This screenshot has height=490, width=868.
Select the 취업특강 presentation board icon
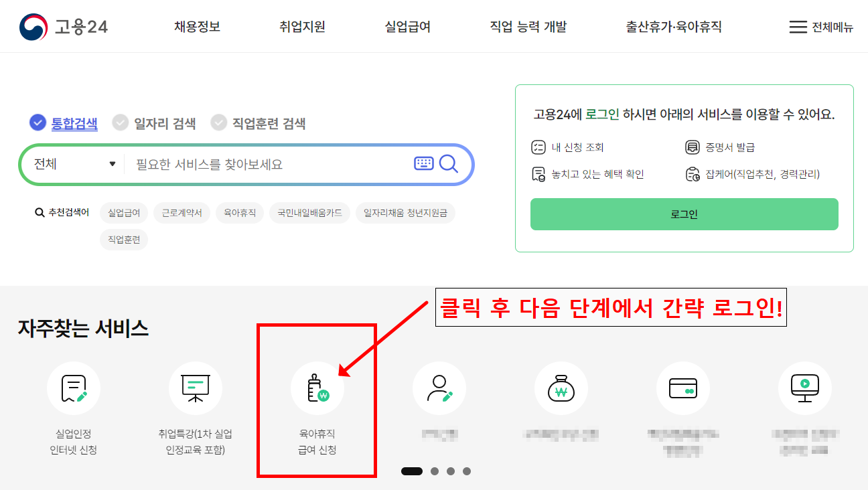[195, 388]
